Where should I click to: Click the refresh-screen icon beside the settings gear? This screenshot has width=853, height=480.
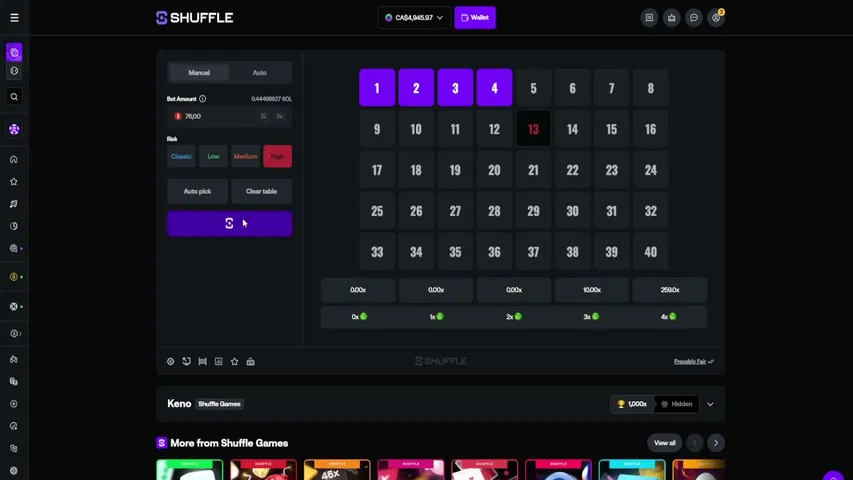(187, 361)
